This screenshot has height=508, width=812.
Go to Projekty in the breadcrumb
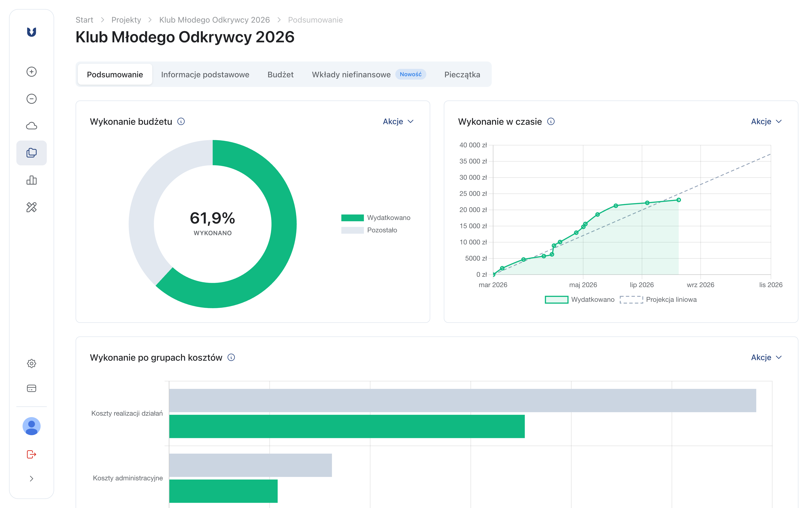[x=126, y=20]
